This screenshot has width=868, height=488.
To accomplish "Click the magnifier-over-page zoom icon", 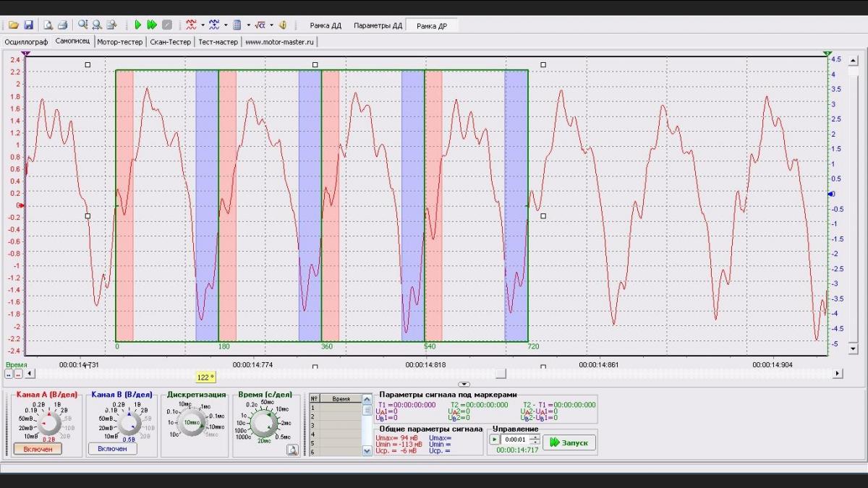I will tap(111, 25).
